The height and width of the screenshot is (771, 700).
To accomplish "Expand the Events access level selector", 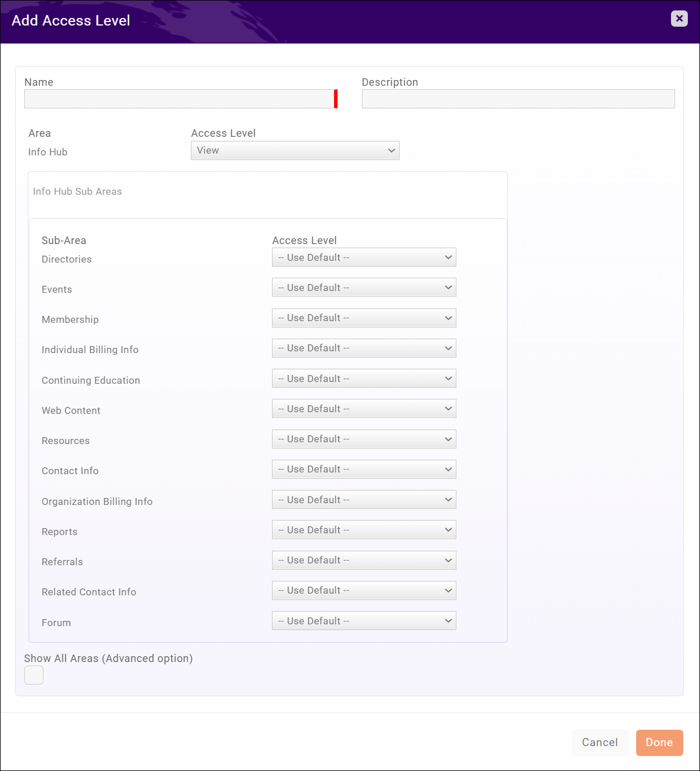I will point(364,287).
